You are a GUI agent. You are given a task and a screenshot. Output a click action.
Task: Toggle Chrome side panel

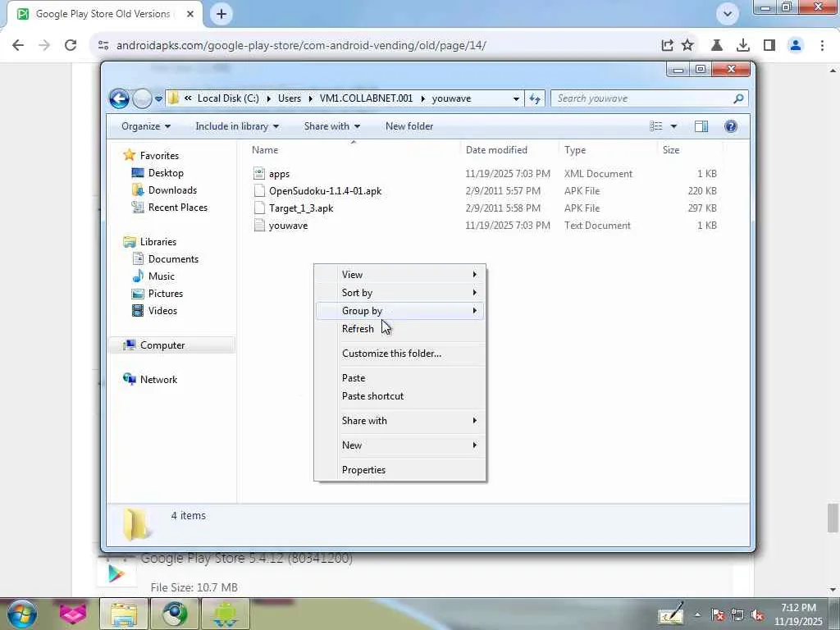769,45
